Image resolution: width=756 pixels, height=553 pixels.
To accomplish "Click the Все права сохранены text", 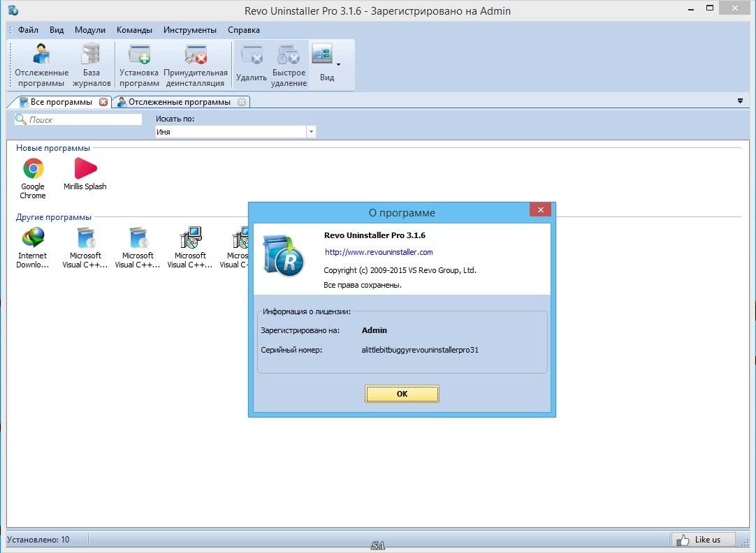I will tap(362, 285).
